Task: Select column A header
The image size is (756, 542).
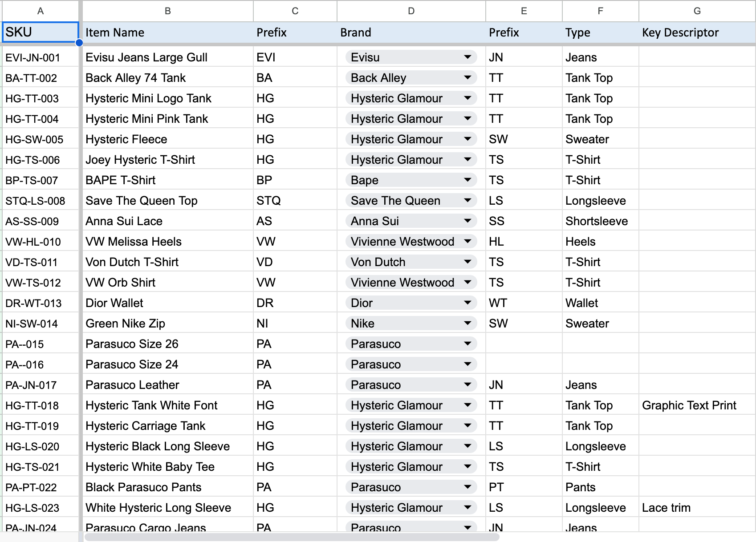Action: 40,11
